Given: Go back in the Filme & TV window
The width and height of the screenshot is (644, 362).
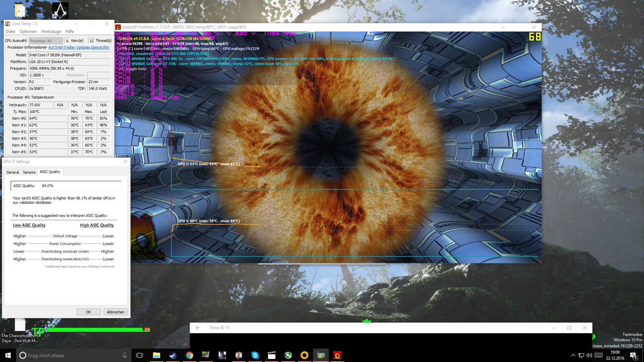Looking at the screenshot, I should (198, 328).
